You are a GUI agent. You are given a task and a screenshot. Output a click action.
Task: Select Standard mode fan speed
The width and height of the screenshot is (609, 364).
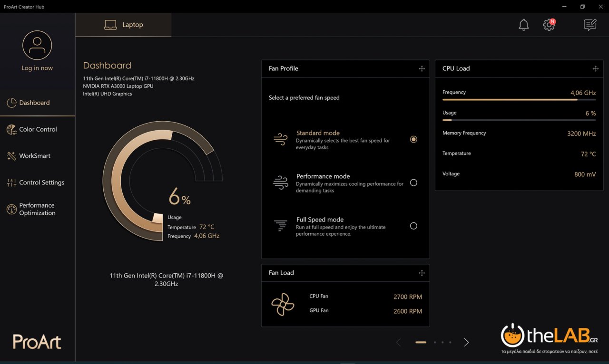[413, 139]
